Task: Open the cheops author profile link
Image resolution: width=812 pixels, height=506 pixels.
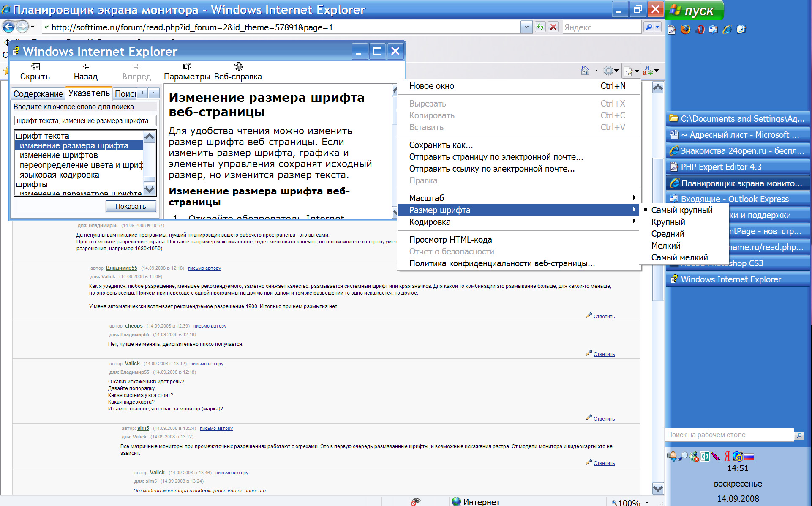Action: 134,326
